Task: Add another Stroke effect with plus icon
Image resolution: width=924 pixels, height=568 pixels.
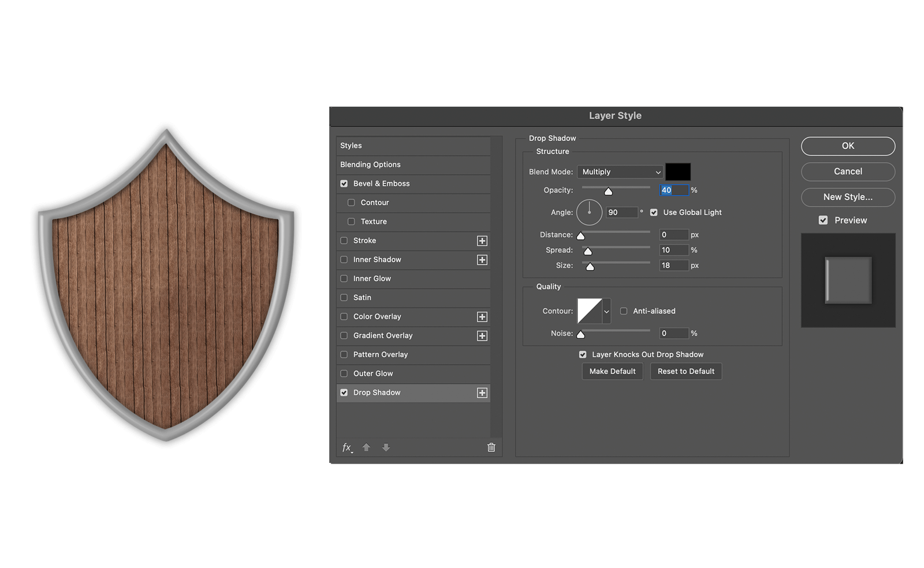Action: coord(482,241)
